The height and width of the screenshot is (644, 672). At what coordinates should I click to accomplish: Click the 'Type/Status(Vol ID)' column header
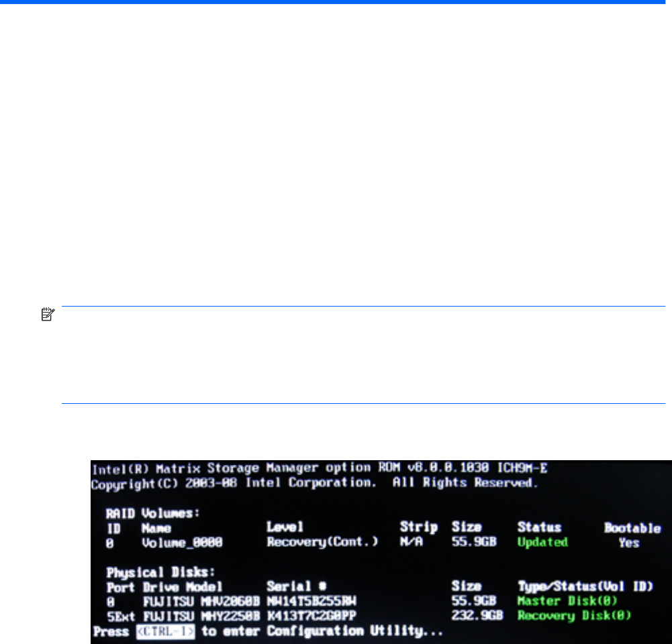tap(585, 586)
